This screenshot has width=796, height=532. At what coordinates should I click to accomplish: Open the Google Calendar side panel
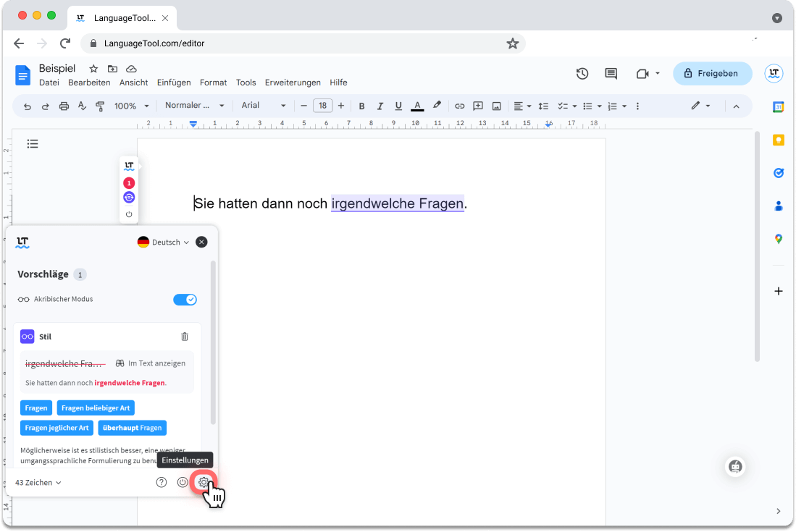[778, 107]
